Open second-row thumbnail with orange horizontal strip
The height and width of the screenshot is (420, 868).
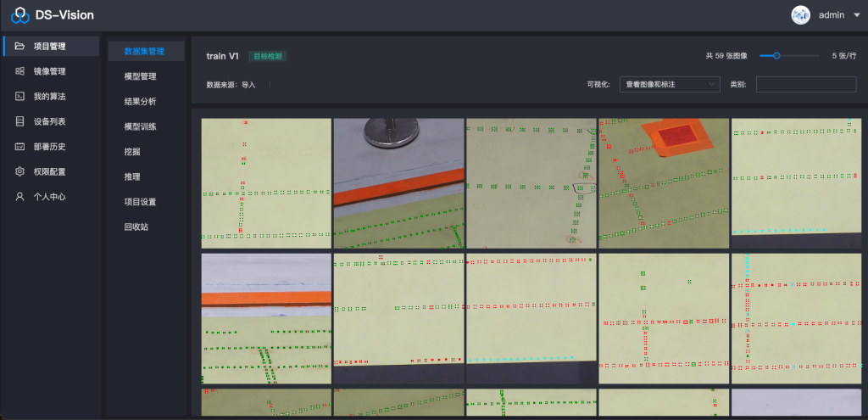click(266, 318)
